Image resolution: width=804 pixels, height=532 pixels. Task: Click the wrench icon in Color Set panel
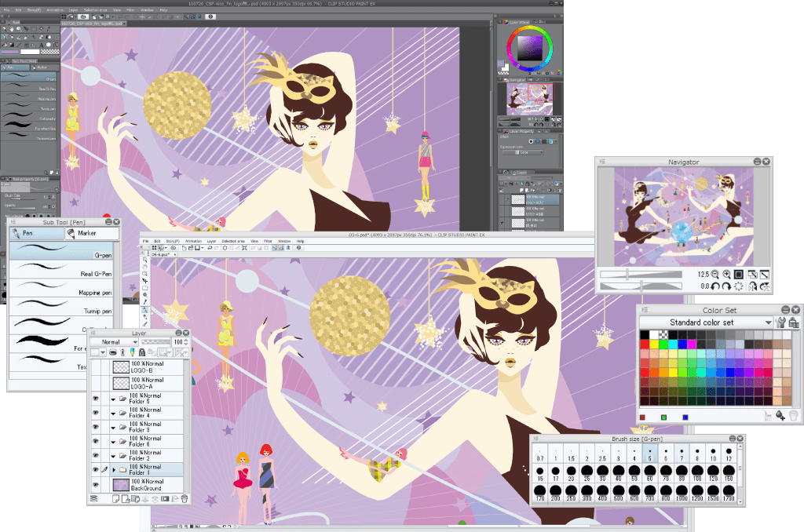781,322
